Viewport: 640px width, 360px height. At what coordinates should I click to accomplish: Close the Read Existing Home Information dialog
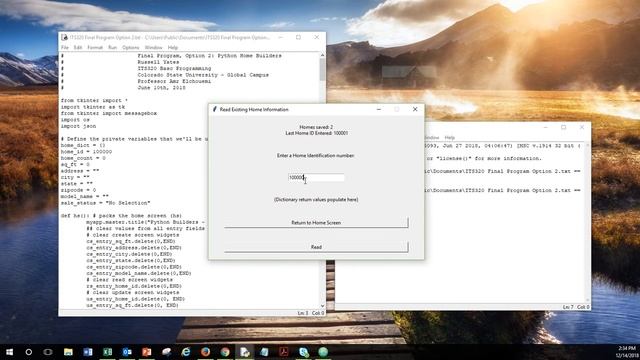[415, 109]
